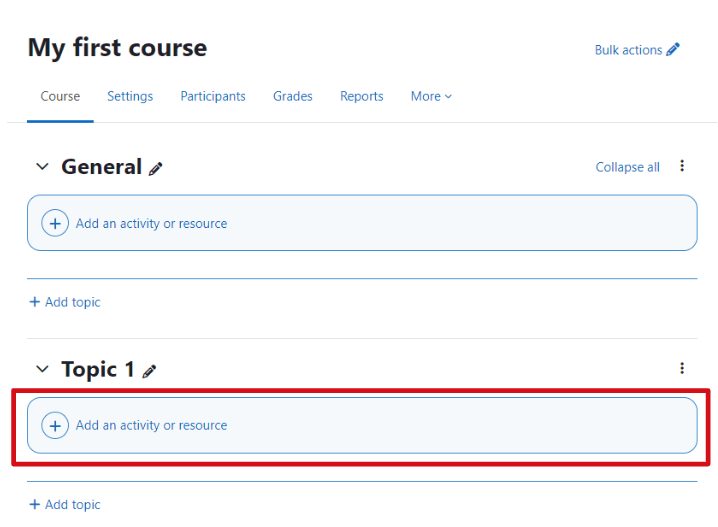This screenshot has height=527, width=718.
Task: Edit the General section name via pencil icon
Action: (156, 169)
